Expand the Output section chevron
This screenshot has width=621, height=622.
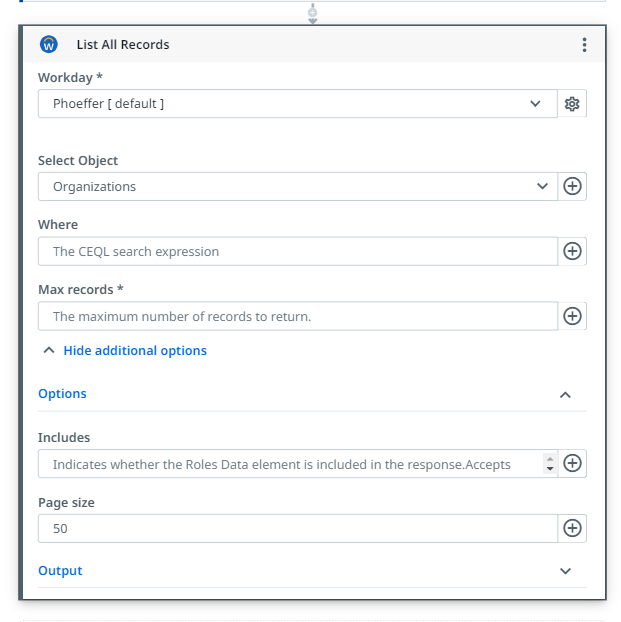point(565,571)
